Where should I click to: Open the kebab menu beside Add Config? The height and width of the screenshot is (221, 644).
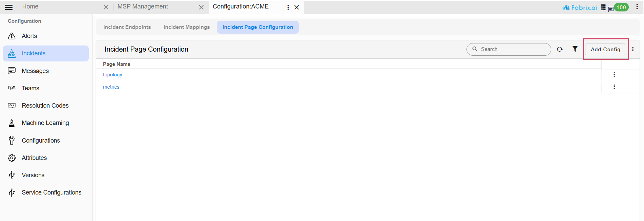click(x=632, y=49)
